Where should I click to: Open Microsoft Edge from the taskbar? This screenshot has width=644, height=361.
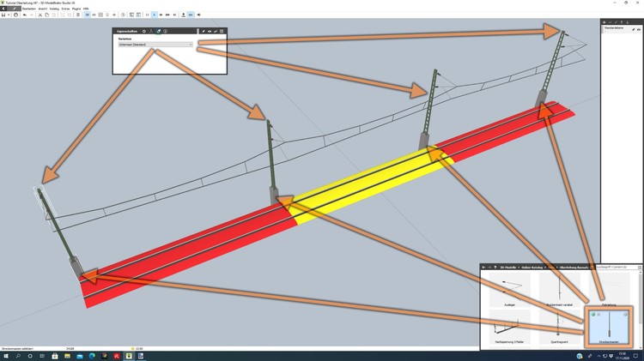[x=92, y=356]
